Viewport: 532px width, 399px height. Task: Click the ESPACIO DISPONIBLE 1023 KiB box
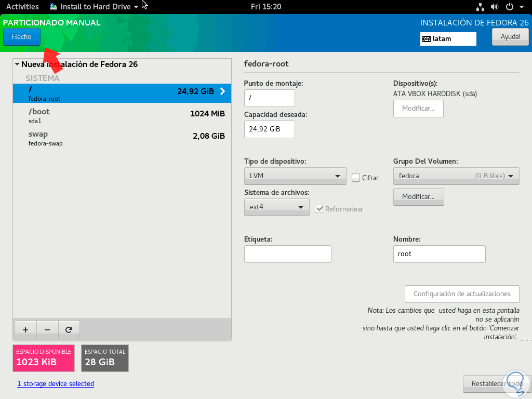[x=44, y=358]
